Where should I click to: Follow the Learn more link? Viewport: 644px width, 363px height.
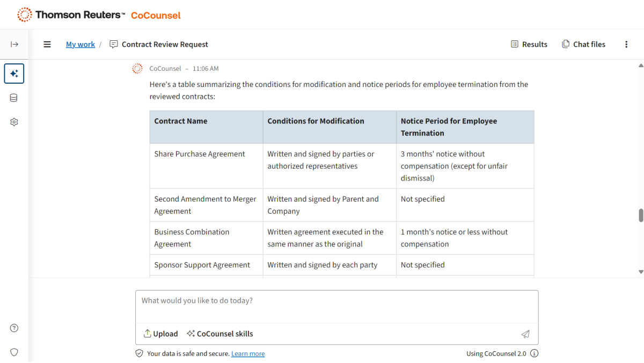point(248,354)
